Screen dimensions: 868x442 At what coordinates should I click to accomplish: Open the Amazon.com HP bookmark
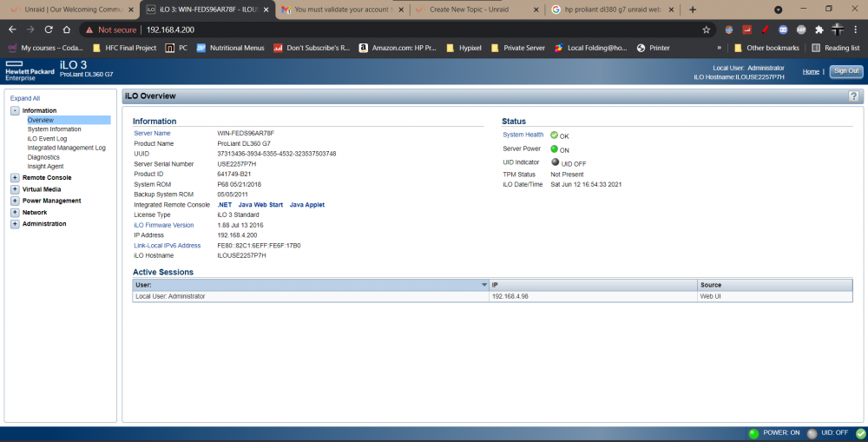click(x=398, y=48)
